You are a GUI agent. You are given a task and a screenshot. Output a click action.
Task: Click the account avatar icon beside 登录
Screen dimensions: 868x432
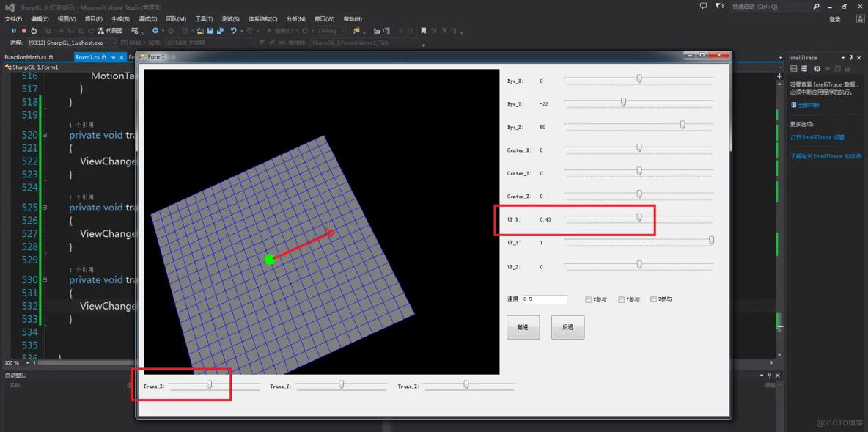click(860, 19)
